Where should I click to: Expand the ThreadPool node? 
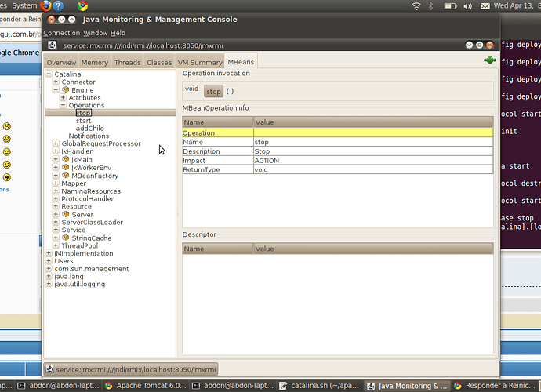[56, 245]
